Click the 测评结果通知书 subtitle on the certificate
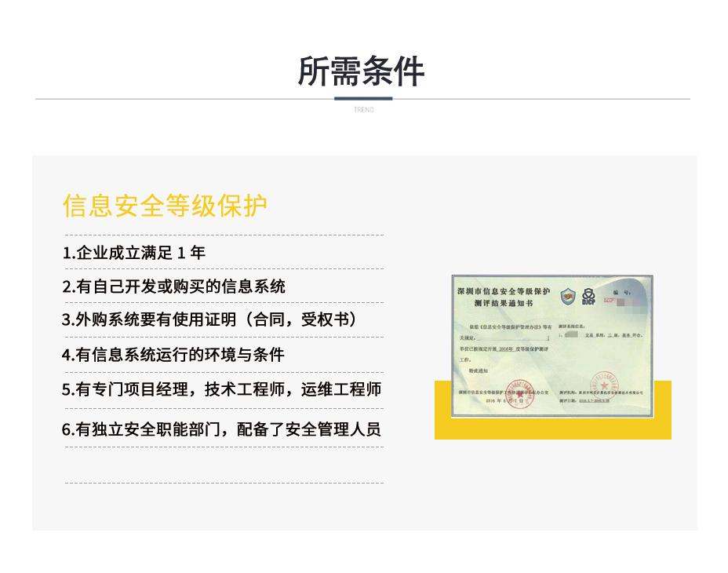 pos(504,303)
